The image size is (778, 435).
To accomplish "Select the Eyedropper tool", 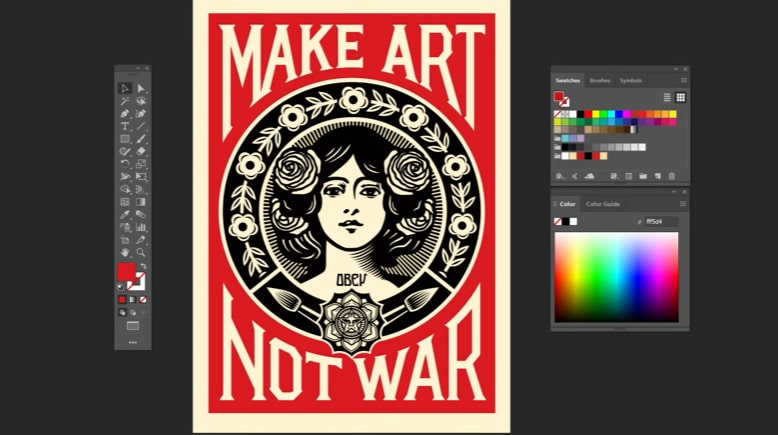I will 125,215.
